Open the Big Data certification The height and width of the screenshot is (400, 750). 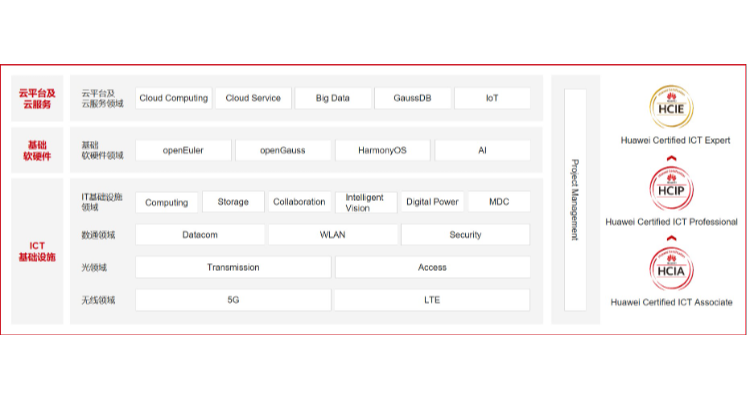332,98
